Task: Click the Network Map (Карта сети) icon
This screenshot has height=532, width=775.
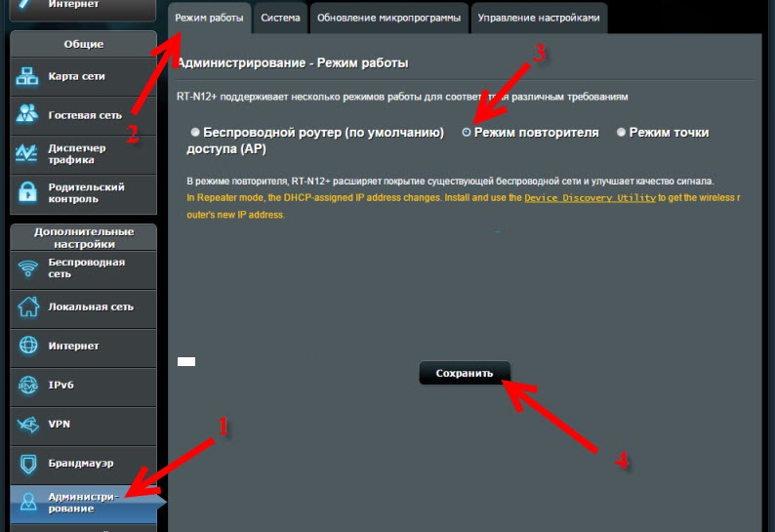Action: tap(27, 76)
